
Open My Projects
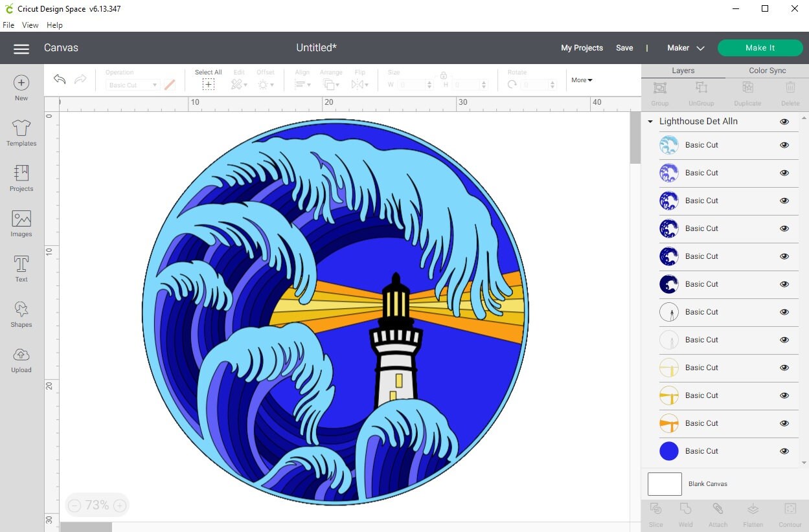point(582,47)
